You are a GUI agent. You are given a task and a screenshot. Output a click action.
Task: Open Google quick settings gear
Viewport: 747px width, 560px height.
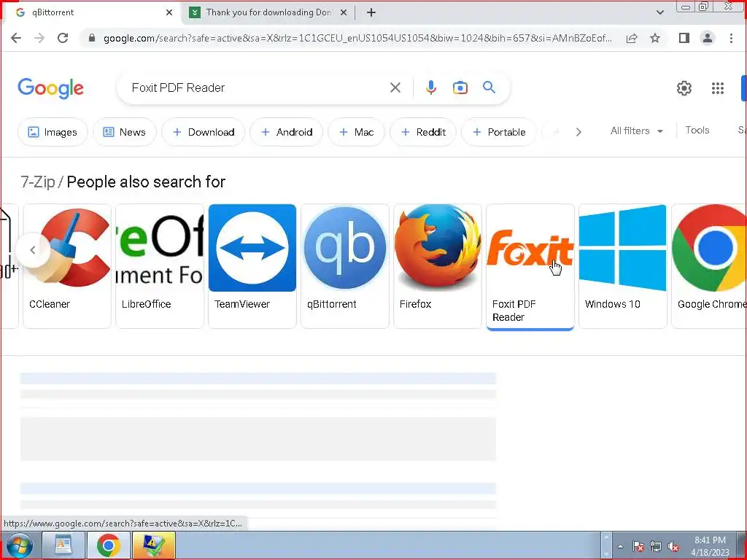coord(684,87)
